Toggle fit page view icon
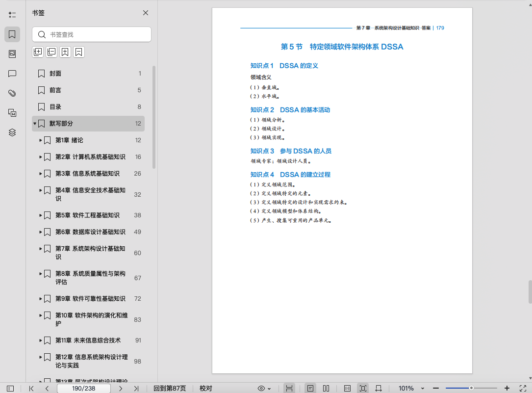Screen dimensions: 532x393 point(363,388)
